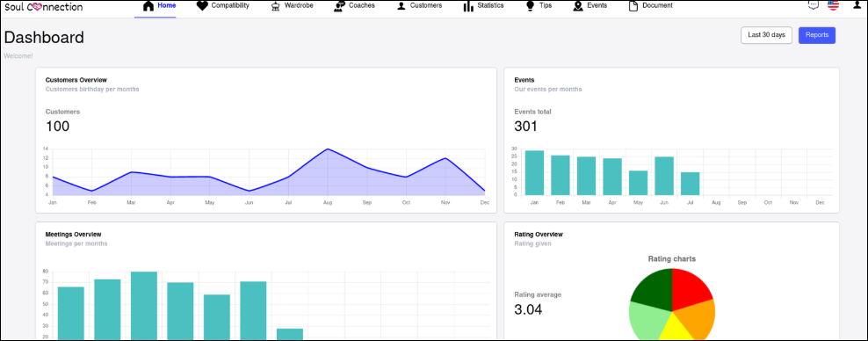Image resolution: width=868 pixels, height=341 pixels.
Task: Open the Last 30 days selector
Action: [766, 35]
